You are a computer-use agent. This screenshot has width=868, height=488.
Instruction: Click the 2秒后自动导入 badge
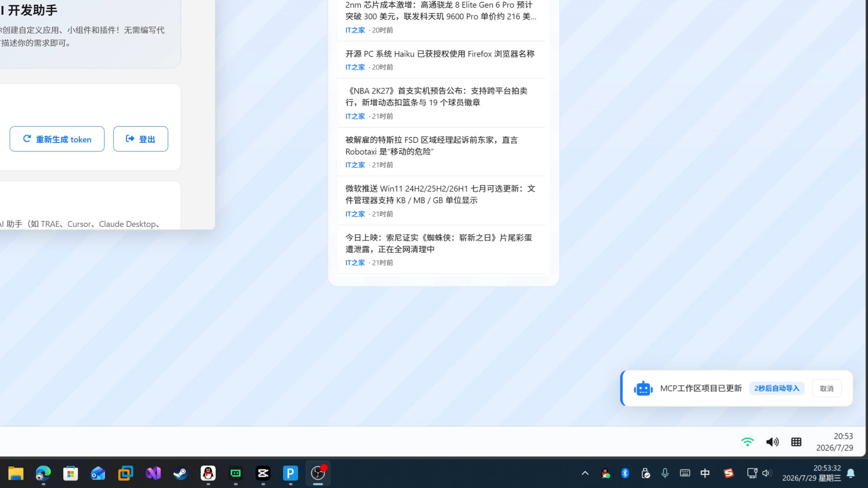(777, 389)
